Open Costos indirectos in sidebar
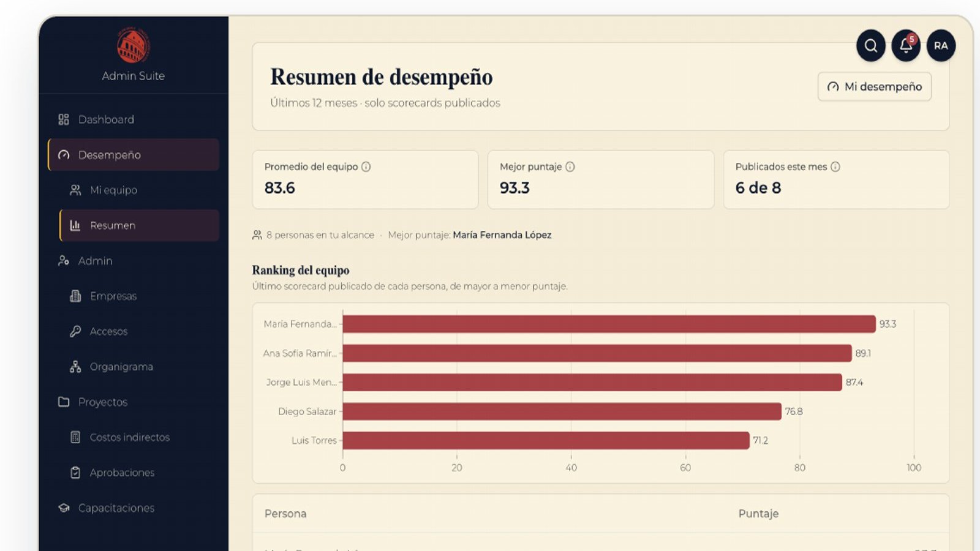 point(139,437)
